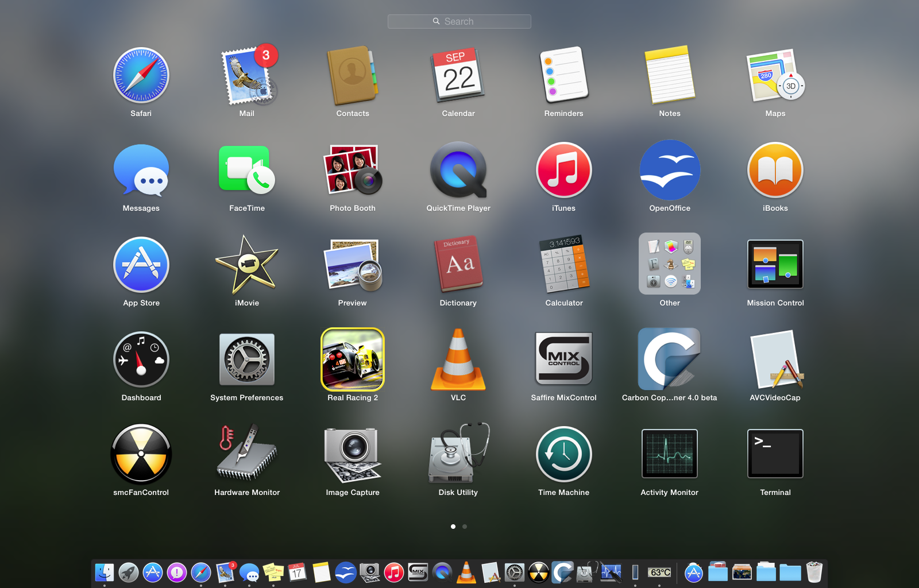Screen dimensions: 919x588
Task: Launch Saffire MixControl app
Action: click(x=563, y=359)
